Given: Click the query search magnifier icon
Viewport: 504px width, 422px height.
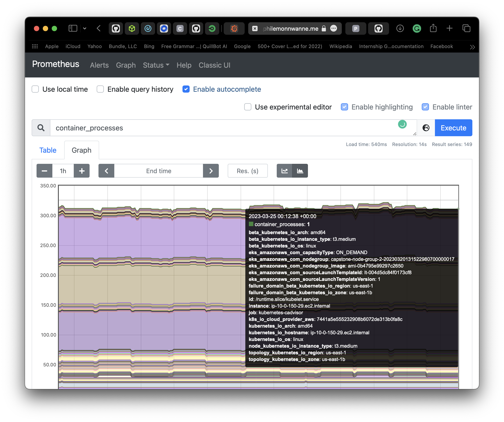Looking at the screenshot, I should tap(41, 128).
